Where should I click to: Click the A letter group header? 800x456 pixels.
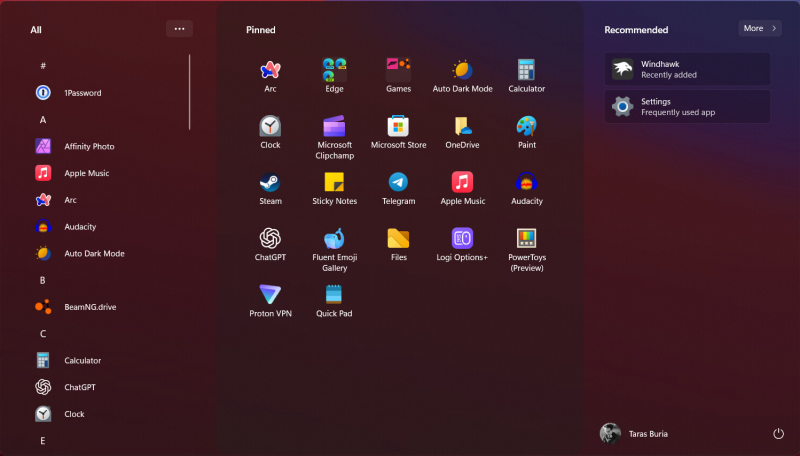pos(43,120)
